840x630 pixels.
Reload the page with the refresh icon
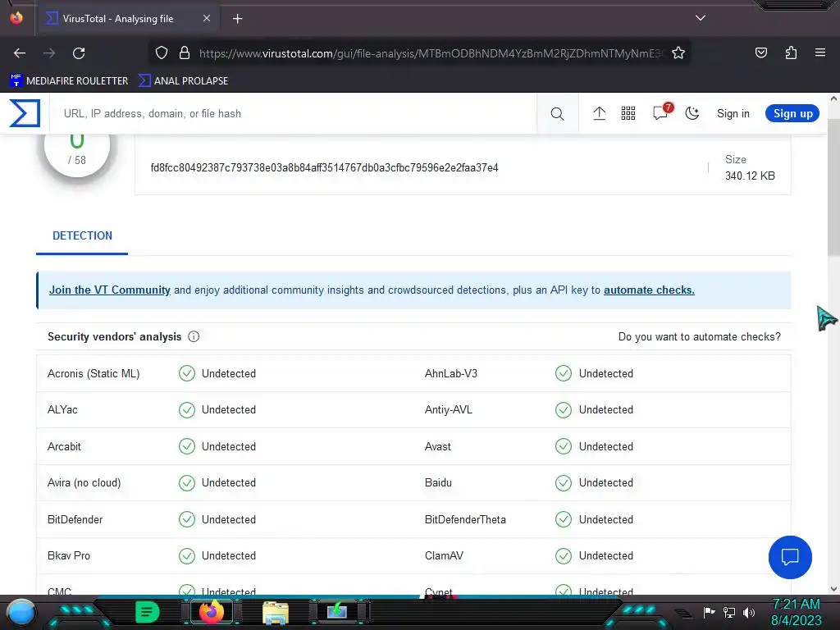pyautogui.click(x=79, y=53)
